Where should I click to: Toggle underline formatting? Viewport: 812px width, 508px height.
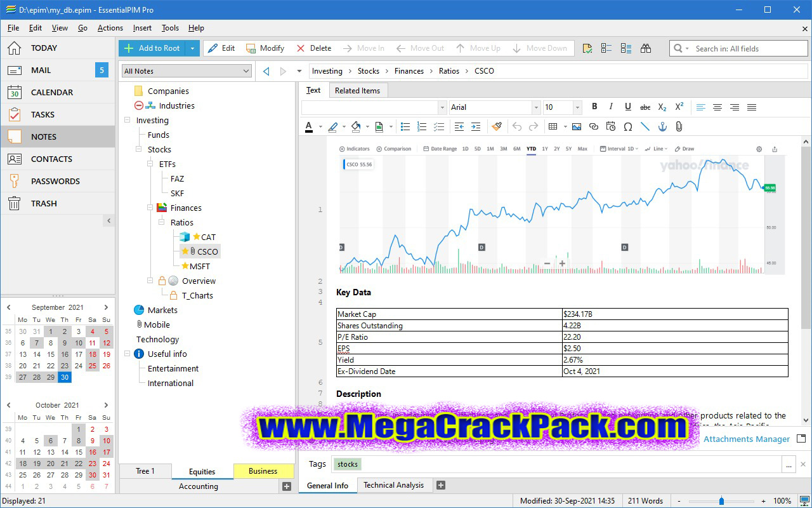coord(628,107)
